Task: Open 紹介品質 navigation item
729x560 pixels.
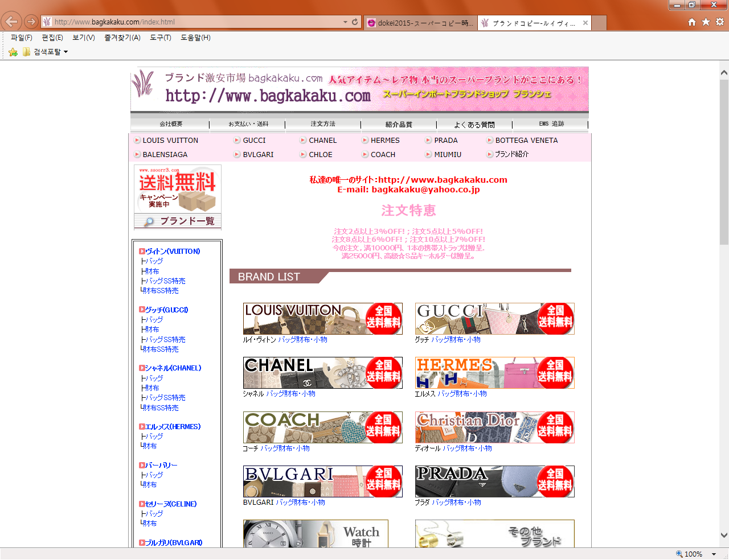Action: tap(399, 124)
